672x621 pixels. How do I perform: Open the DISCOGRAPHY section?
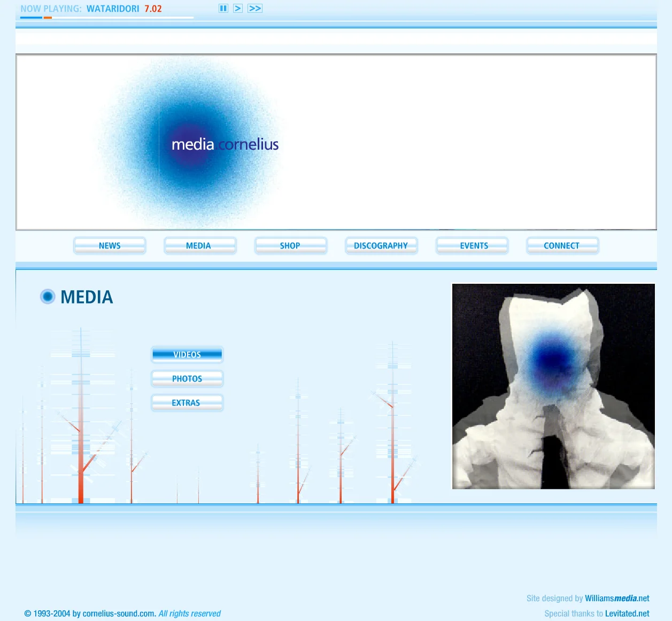pos(381,246)
